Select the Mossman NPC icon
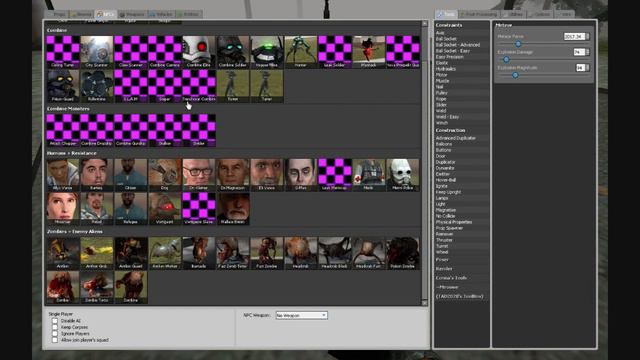Viewport: 640px width, 360px height. (63, 209)
